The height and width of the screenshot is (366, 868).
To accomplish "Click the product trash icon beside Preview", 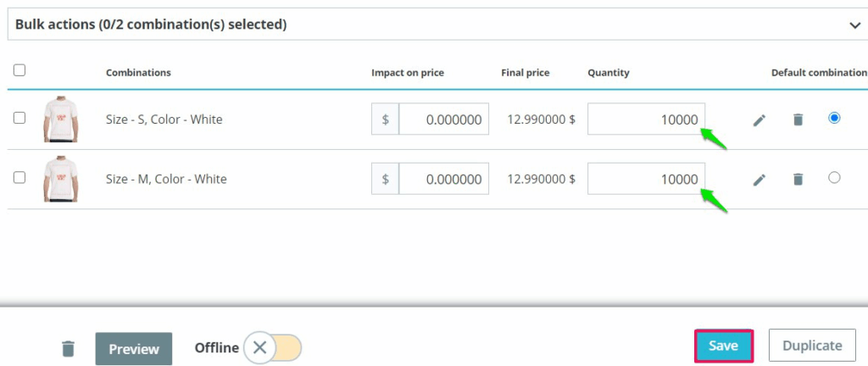I will [69, 348].
